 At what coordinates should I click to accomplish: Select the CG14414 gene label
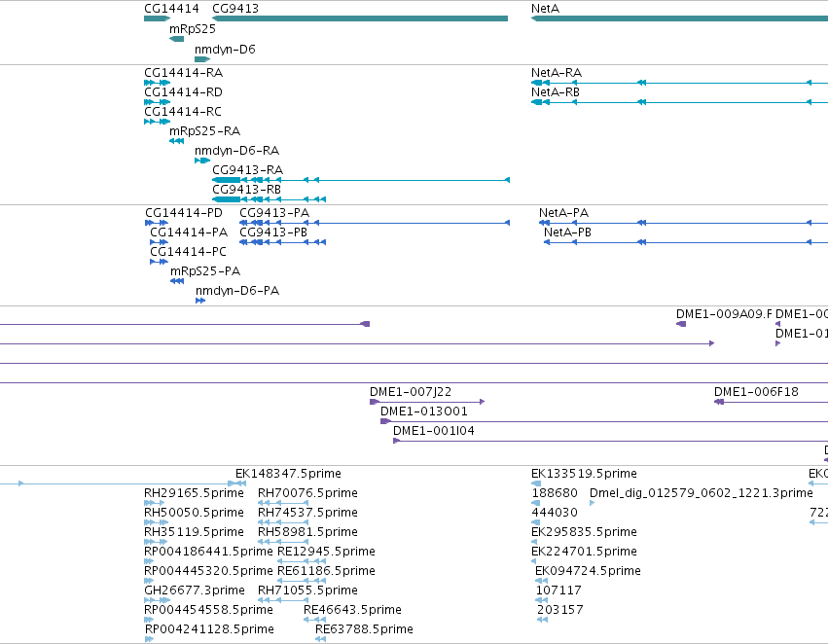[x=171, y=9]
